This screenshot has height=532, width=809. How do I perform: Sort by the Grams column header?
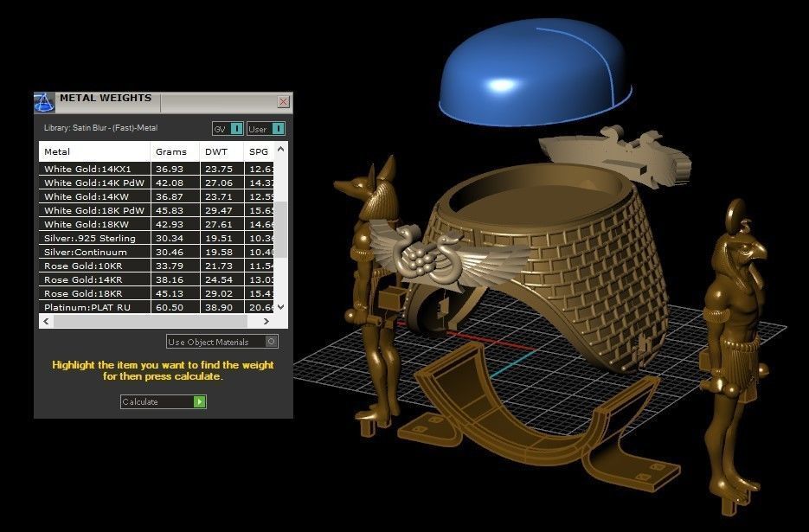(175, 151)
